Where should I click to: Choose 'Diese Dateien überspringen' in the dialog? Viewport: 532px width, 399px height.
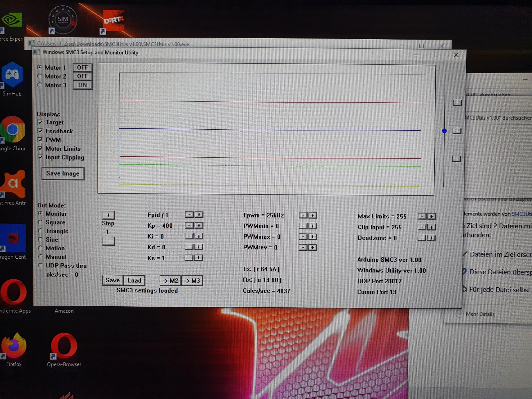point(497,272)
